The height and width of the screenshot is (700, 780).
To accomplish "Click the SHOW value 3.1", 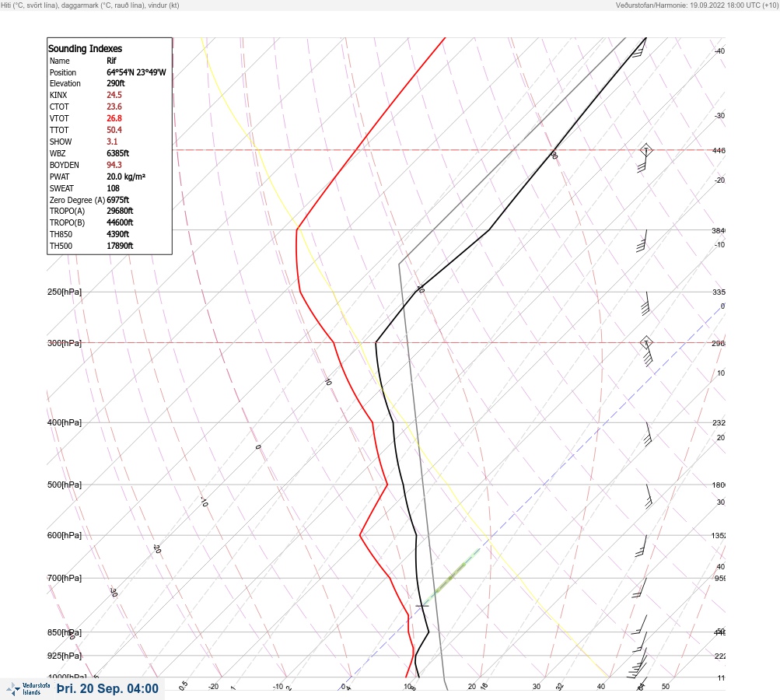I will click(x=112, y=142).
